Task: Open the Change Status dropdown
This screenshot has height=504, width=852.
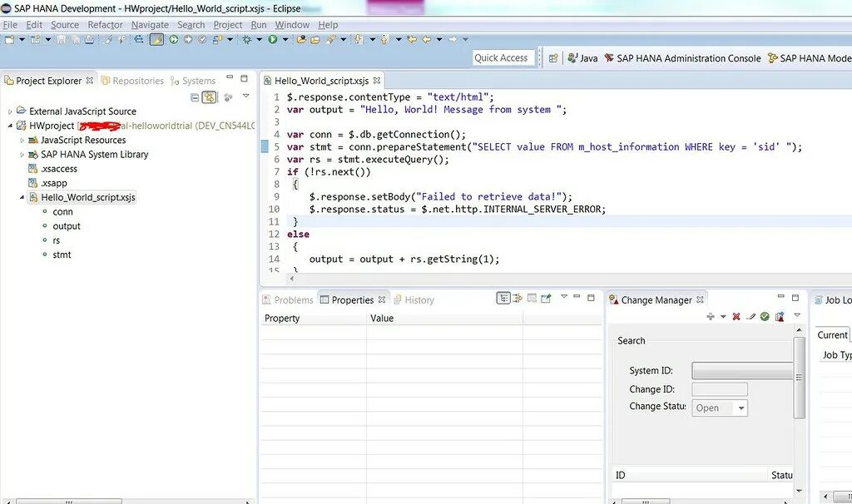Action: pos(720,408)
